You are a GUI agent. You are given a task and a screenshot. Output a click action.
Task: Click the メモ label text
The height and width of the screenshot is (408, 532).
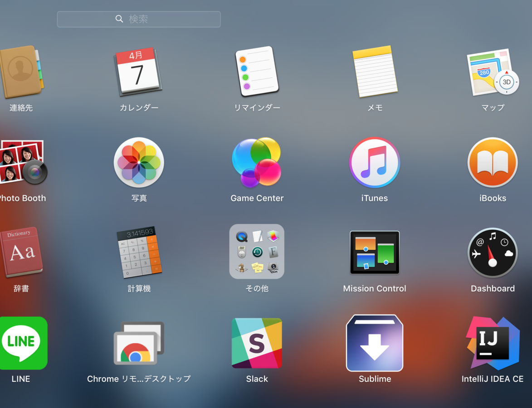point(375,108)
